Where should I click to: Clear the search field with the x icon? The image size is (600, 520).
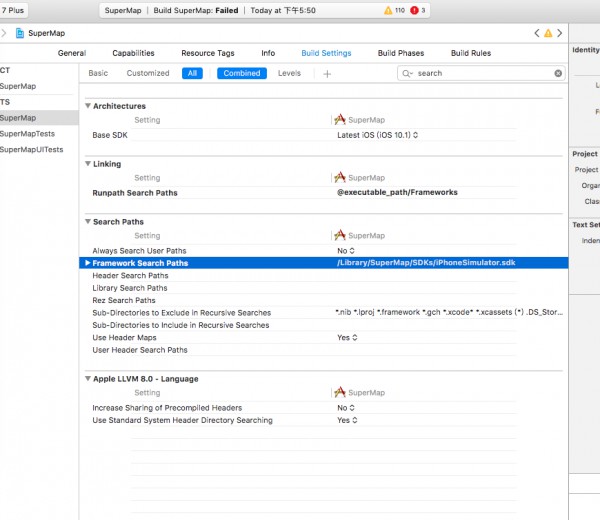(558, 73)
